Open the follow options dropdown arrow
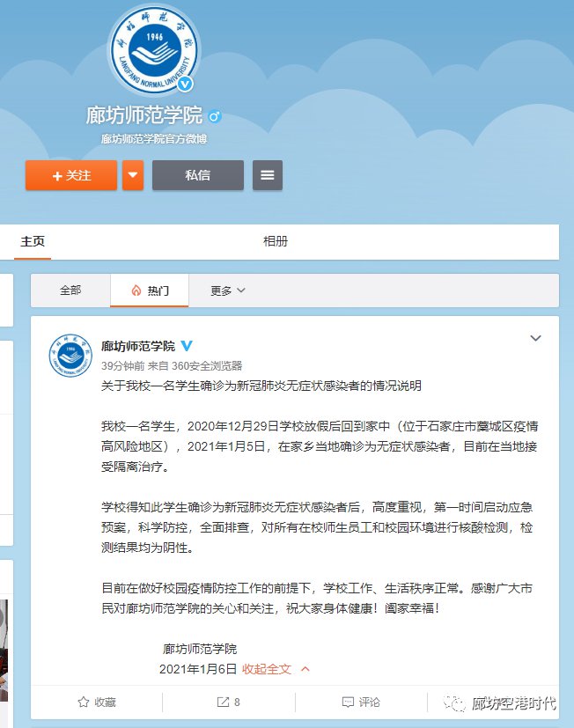This screenshot has width=574, height=728. point(133,175)
